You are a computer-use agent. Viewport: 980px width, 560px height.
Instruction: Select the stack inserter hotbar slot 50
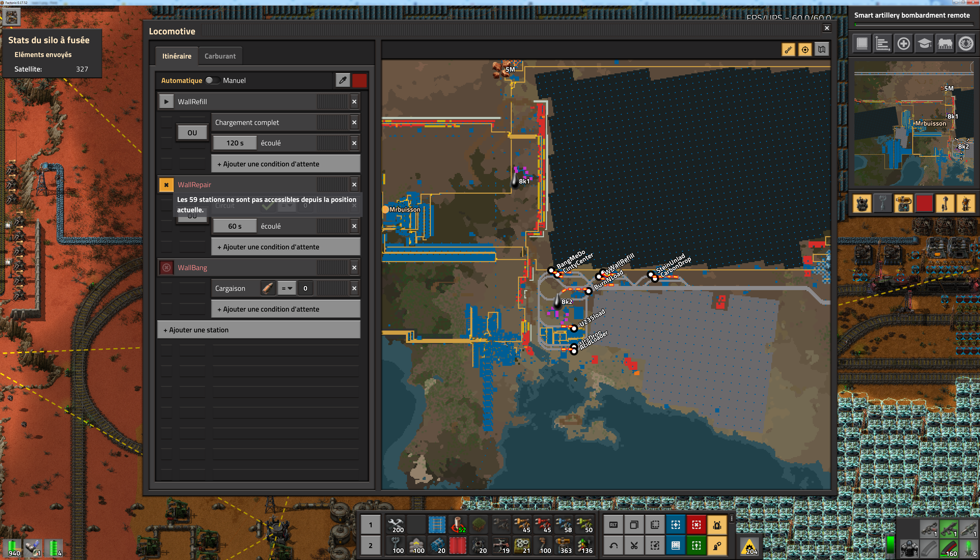pos(584,525)
